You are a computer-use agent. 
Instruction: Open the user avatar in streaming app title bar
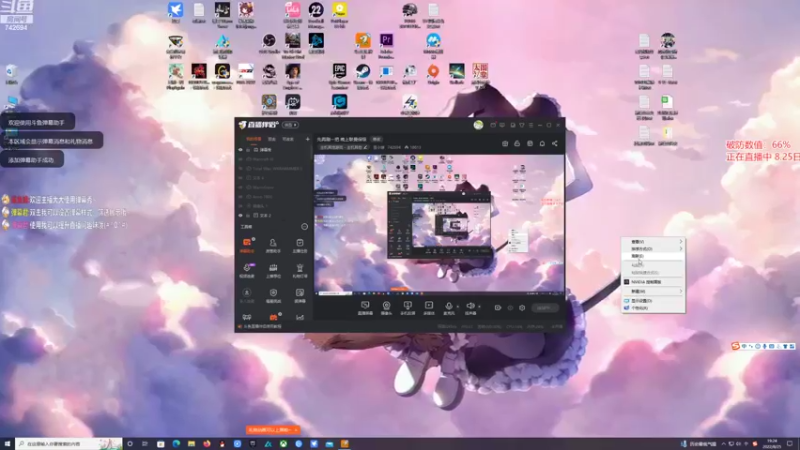coord(478,125)
